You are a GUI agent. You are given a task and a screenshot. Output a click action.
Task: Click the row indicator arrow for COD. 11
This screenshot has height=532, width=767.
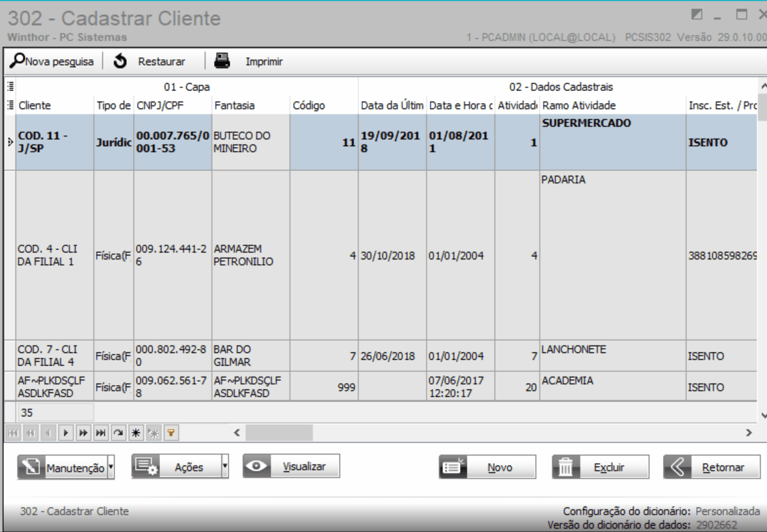tap(10, 142)
